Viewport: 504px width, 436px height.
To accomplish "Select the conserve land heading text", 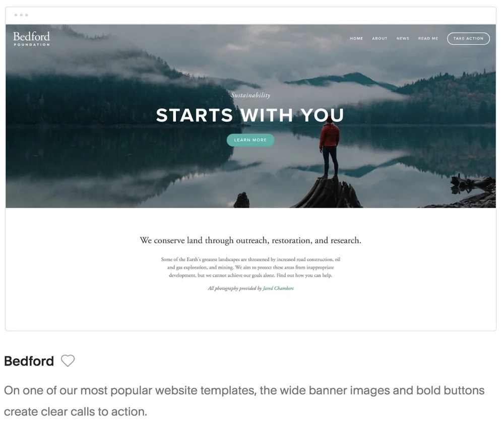I will (250, 240).
